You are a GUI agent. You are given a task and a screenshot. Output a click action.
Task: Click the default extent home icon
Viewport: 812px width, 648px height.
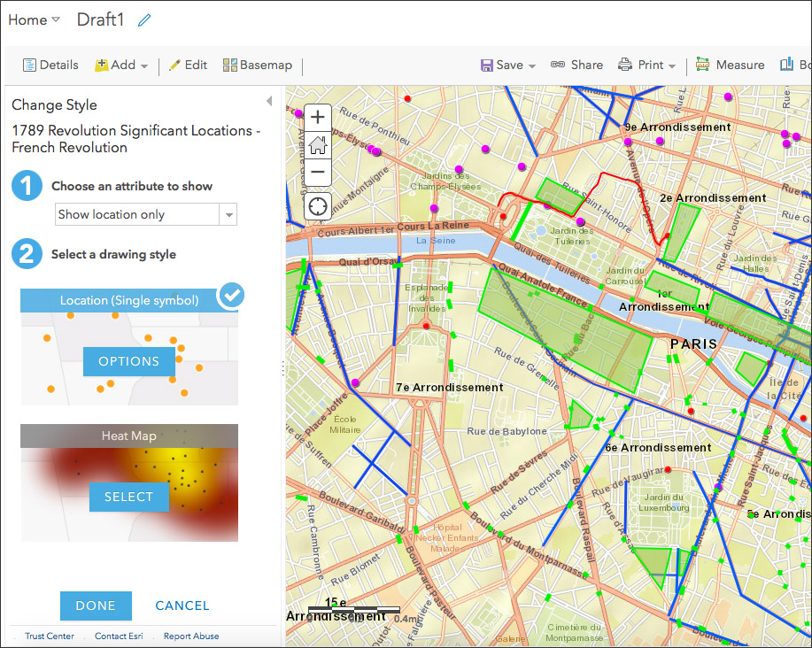pyautogui.click(x=318, y=144)
